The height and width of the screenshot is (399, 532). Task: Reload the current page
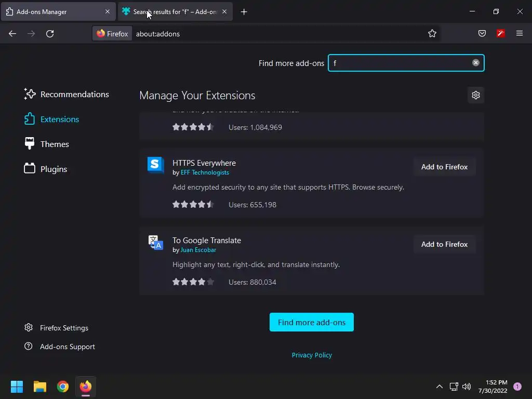click(x=50, y=34)
